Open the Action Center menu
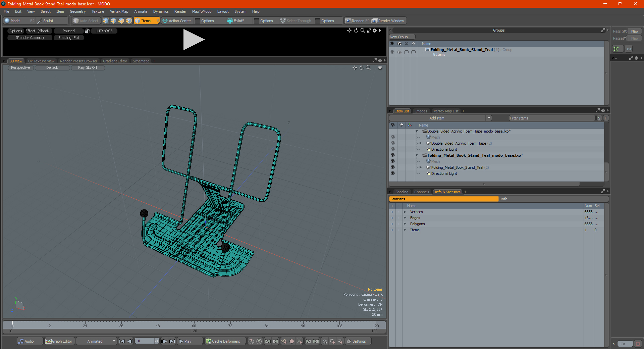The width and height of the screenshot is (644, 349). [x=177, y=21]
